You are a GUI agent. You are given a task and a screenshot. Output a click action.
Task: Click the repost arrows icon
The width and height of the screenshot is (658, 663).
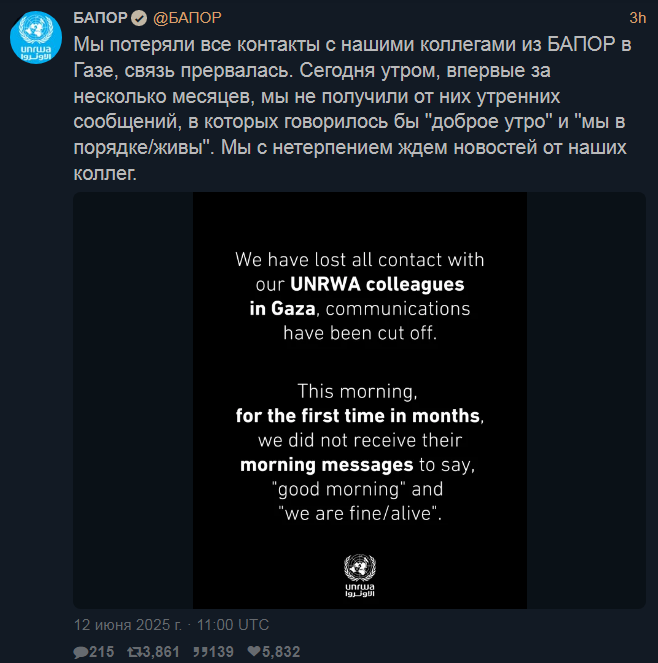tap(135, 652)
